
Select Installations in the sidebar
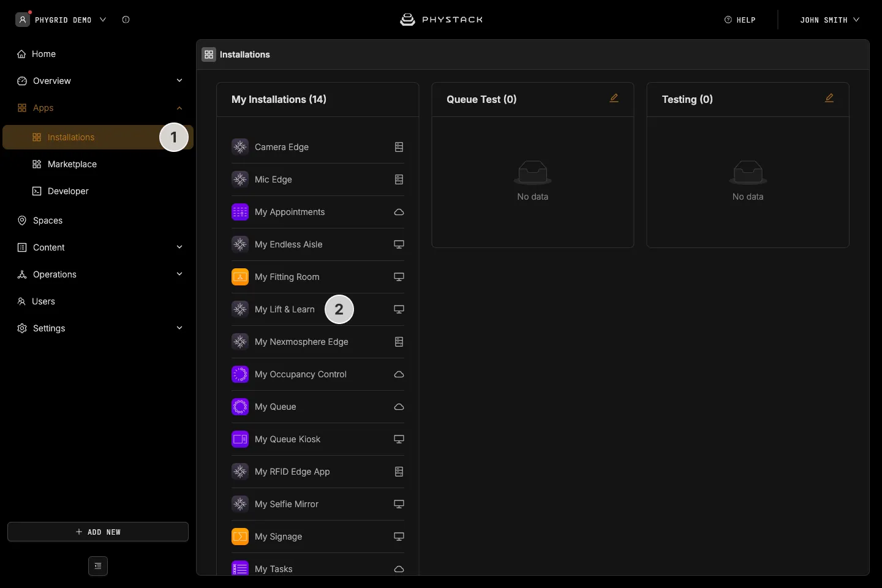[x=98, y=137]
